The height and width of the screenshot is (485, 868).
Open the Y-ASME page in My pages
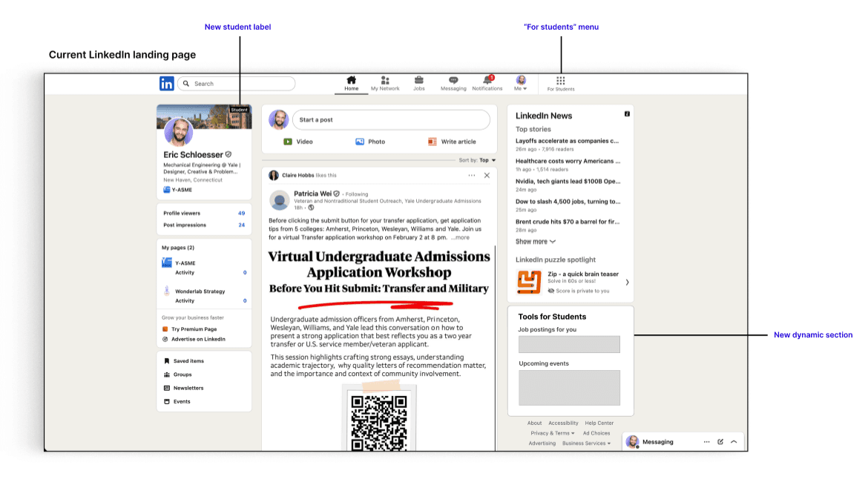pyautogui.click(x=185, y=263)
